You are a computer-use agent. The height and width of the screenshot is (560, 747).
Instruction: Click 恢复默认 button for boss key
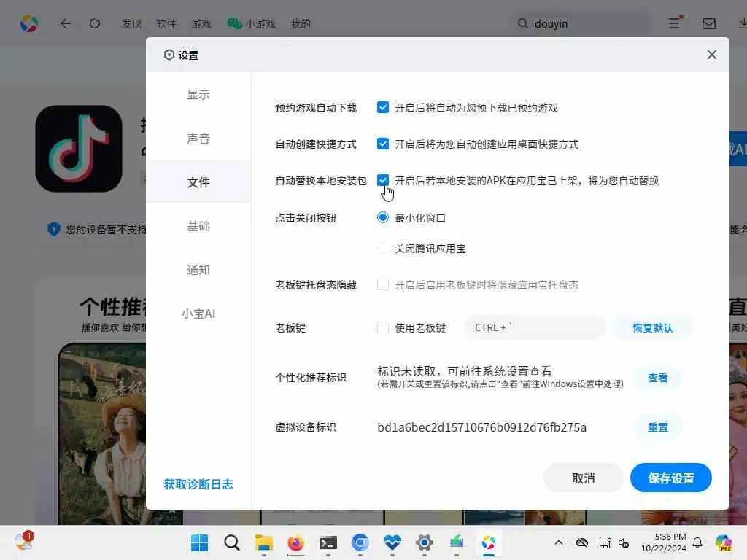pyautogui.click(x=652, y=327)
